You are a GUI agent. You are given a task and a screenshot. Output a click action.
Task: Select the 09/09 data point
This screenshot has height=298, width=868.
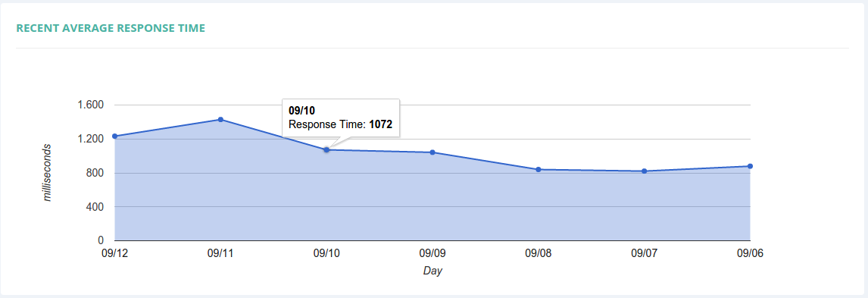point(432,152)
